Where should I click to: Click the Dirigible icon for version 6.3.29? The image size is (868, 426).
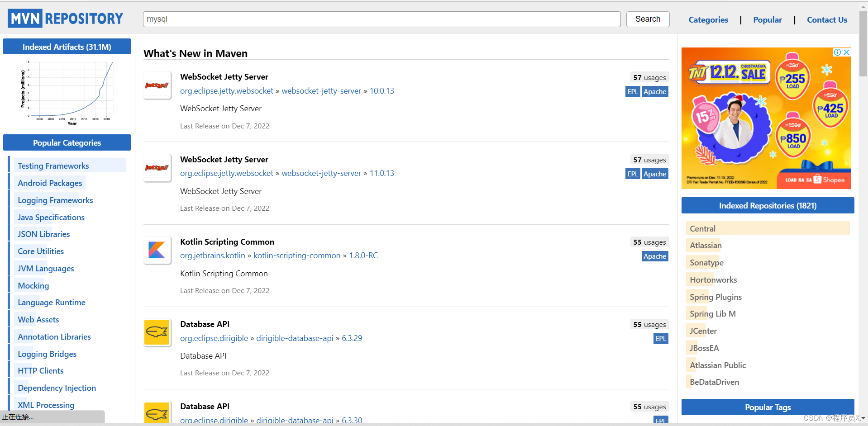coord(157,332)
